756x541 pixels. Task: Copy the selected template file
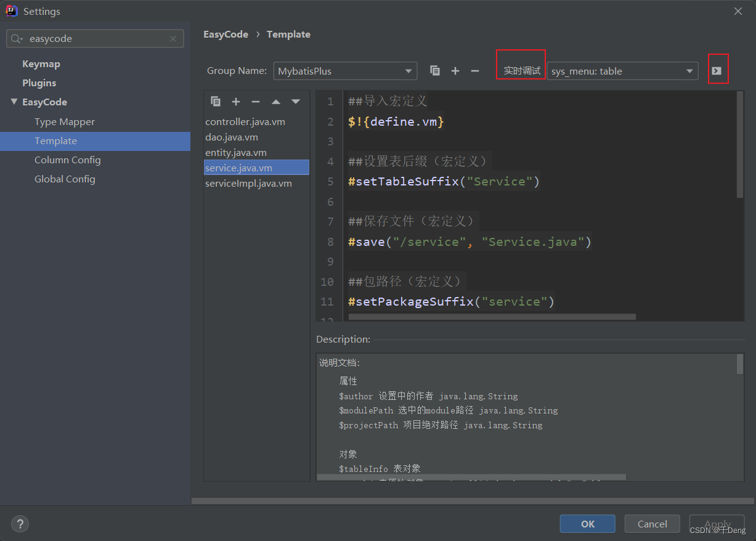216,102
